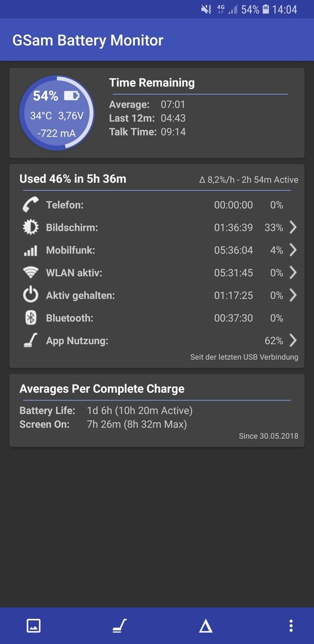Tap the Aktiv gehalten power icon

31,295
